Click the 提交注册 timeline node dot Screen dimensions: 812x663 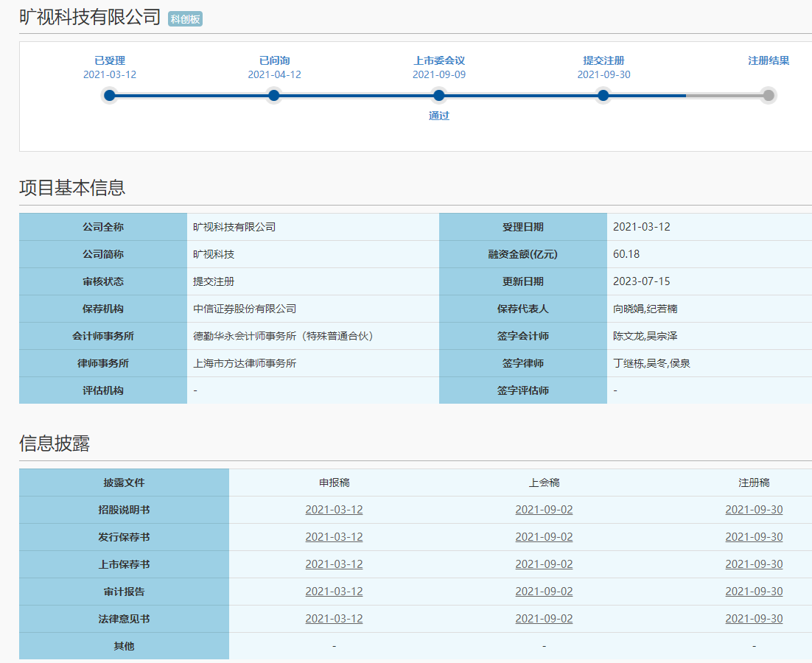coord(603,95)
